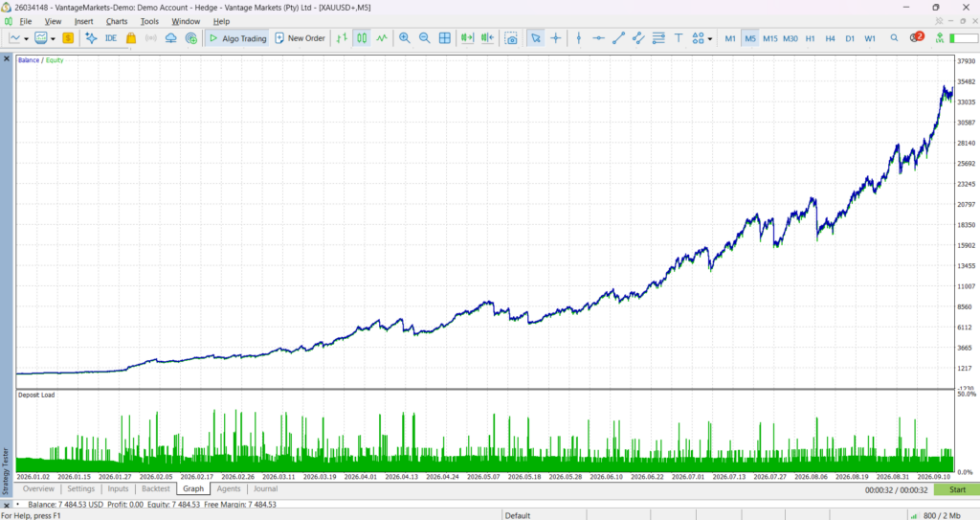The image size is (980, 520).
Task: Select the H1 timeframe
Action: click(810, 38)
